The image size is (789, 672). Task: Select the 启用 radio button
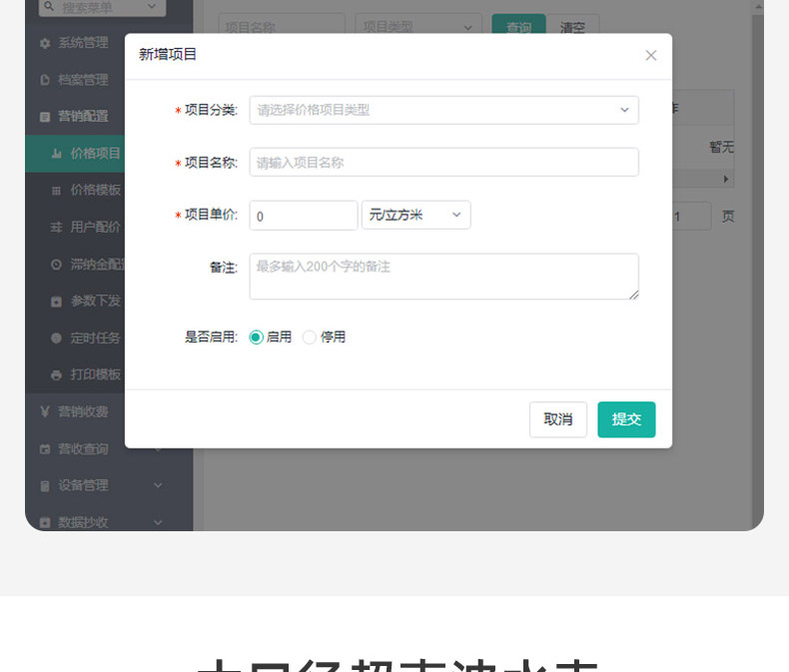click(x=256, y=337)
